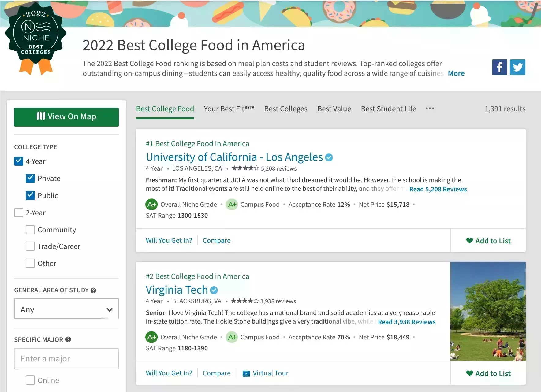This screenshot has width=541, height=392.
Task: Check the Other college type checkbox
Action: point(30,263)
